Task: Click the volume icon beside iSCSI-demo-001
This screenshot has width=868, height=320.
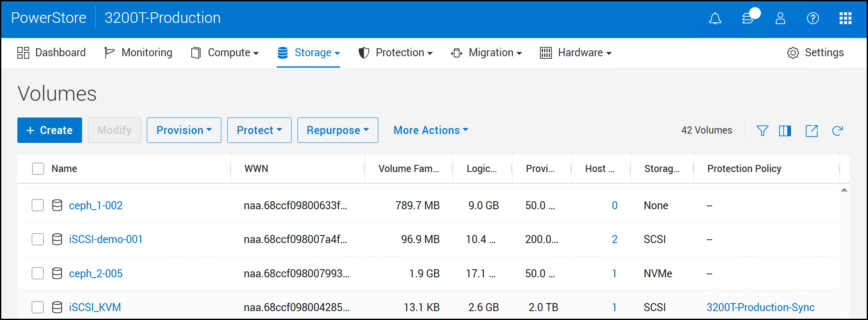Action: (x=57, y=239)
